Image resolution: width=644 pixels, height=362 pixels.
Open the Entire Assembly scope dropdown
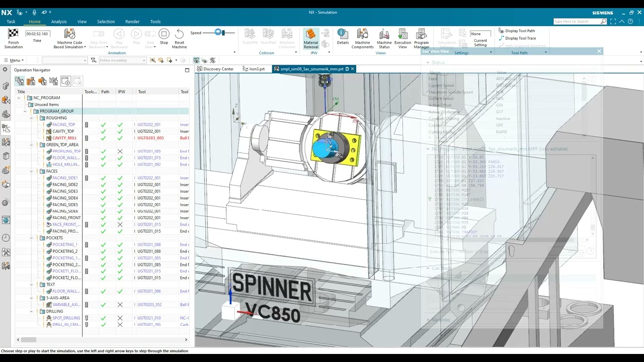click(122, 60)
